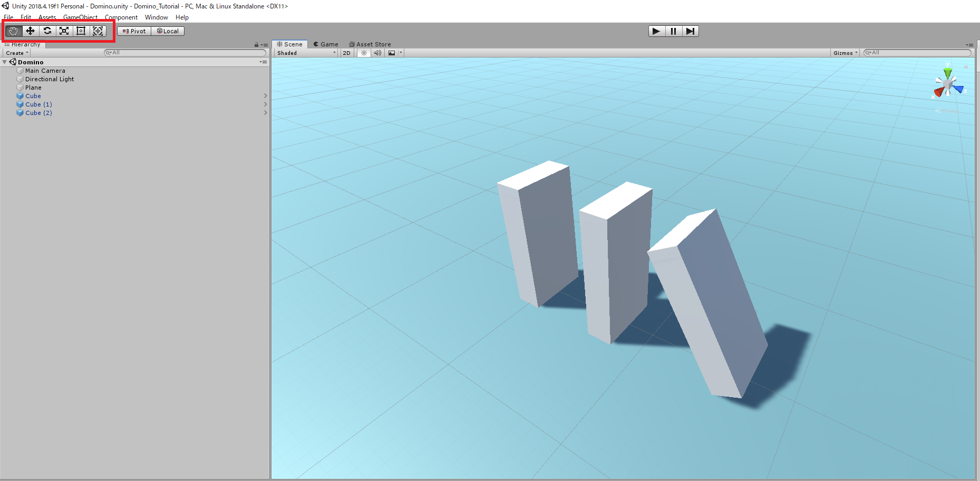Open the Window menu

157,17
